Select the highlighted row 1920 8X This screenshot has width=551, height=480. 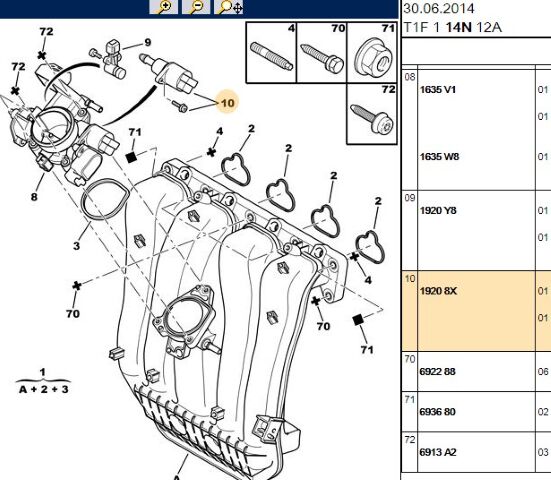point(476,311)
